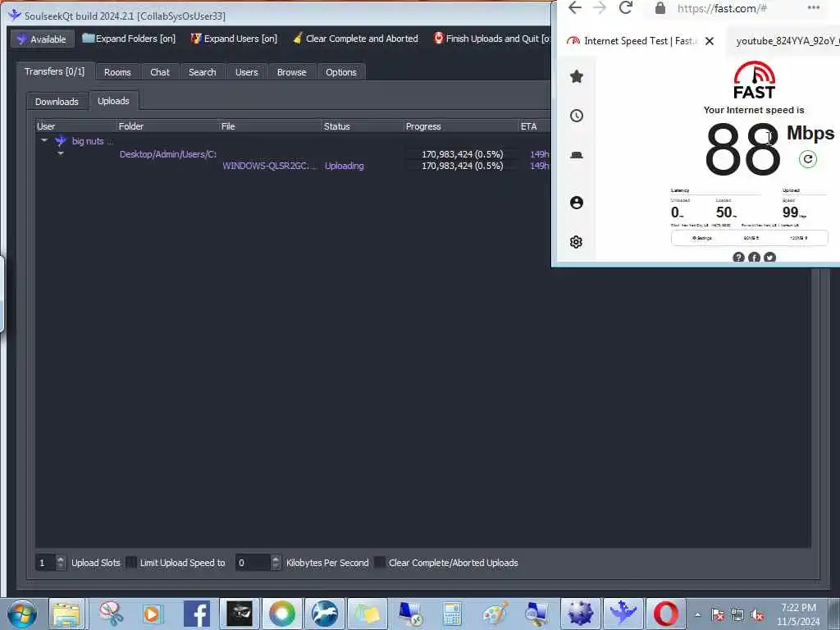Collapse the 'big nuts' user row arrow
This screenshot has height=630, width=840.
44,141
